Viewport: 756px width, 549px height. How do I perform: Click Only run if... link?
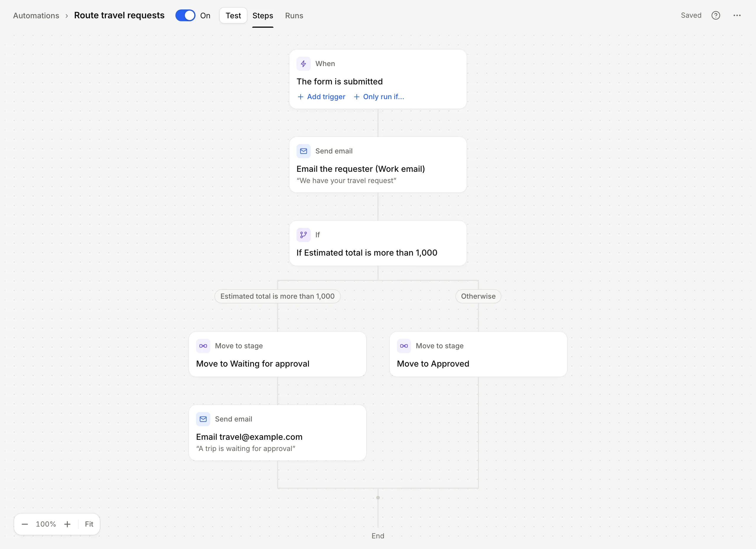pos(379,97)
